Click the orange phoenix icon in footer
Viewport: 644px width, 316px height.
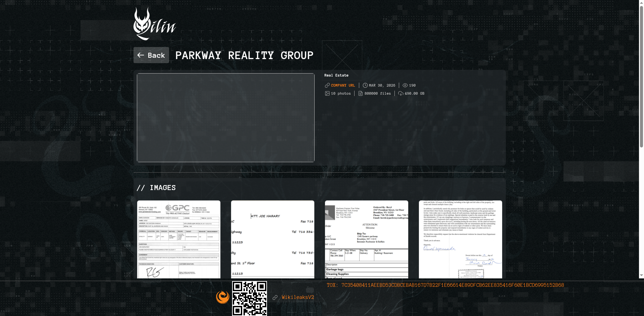[x=223, y=297]
